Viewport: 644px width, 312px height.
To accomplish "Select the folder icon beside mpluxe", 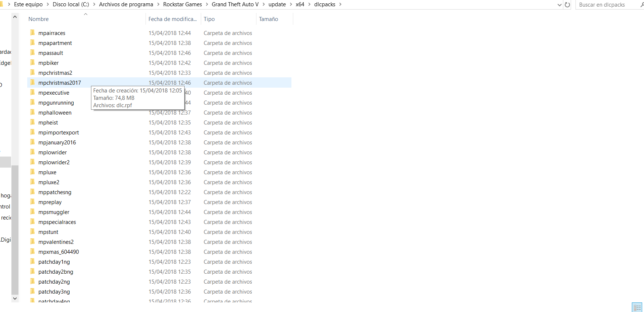I will pos(32,172).
